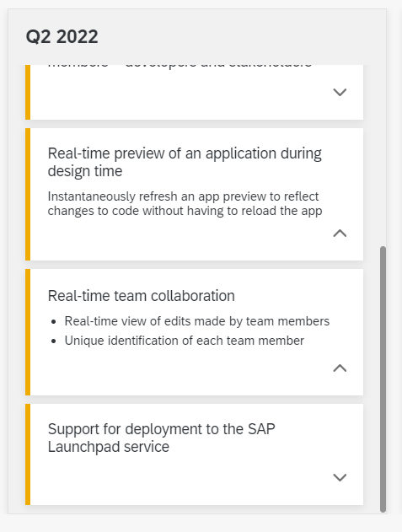This screenshot has height=532, width=402.
Task: Select the 'Real-time team collaboration' title
Action: click(141, 296)
